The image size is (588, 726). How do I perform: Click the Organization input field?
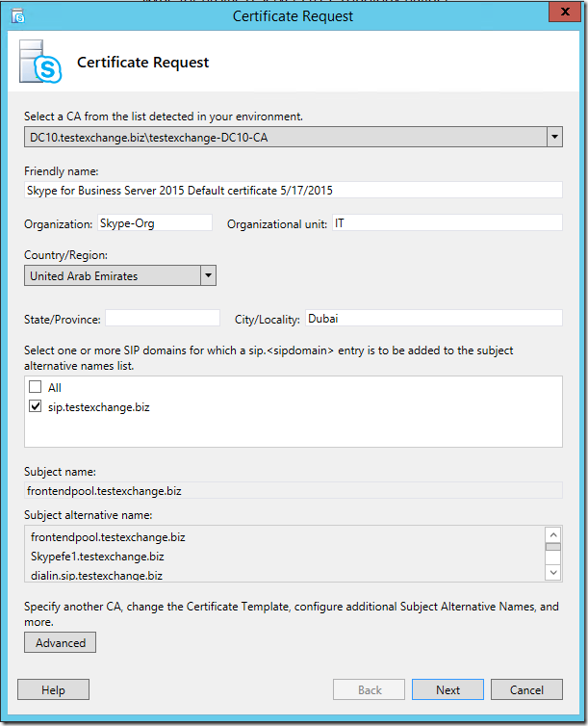pos(155,223)
